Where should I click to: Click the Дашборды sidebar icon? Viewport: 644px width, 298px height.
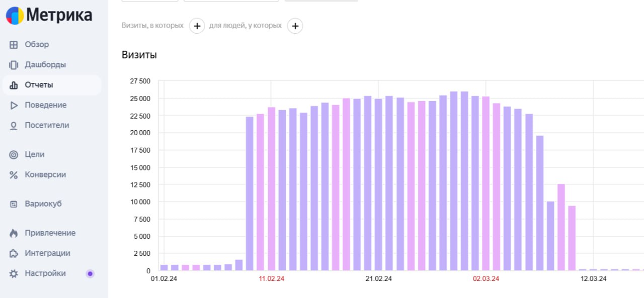click(x=14, y=65)
